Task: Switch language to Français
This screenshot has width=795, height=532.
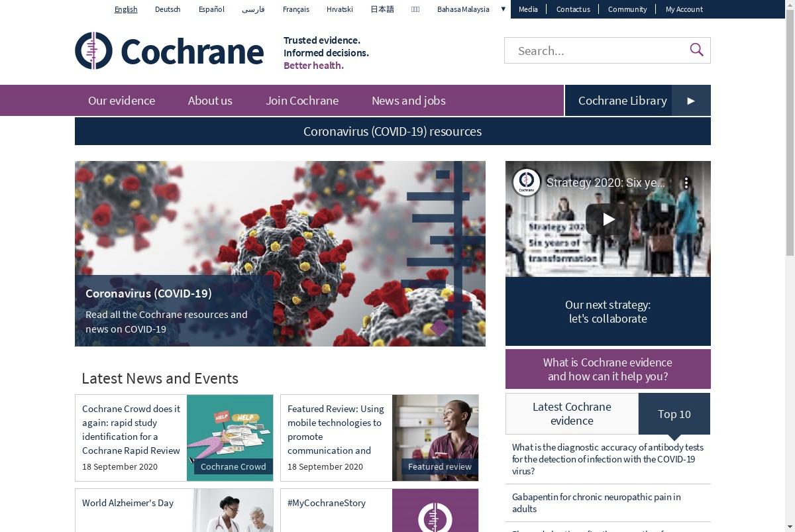Action: click(295, 9)
